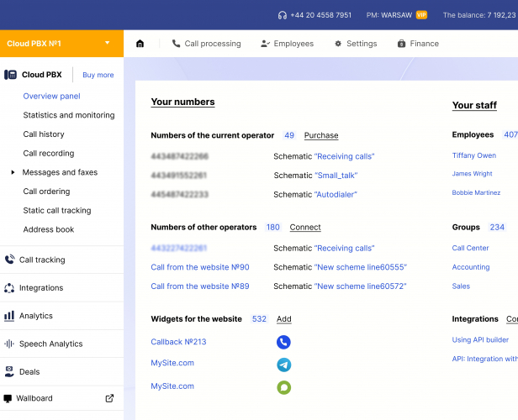Open the Cloud PBX №1 dropdown
The height and width of the screenshot is (420, 518).
click(x=61, y=44)
